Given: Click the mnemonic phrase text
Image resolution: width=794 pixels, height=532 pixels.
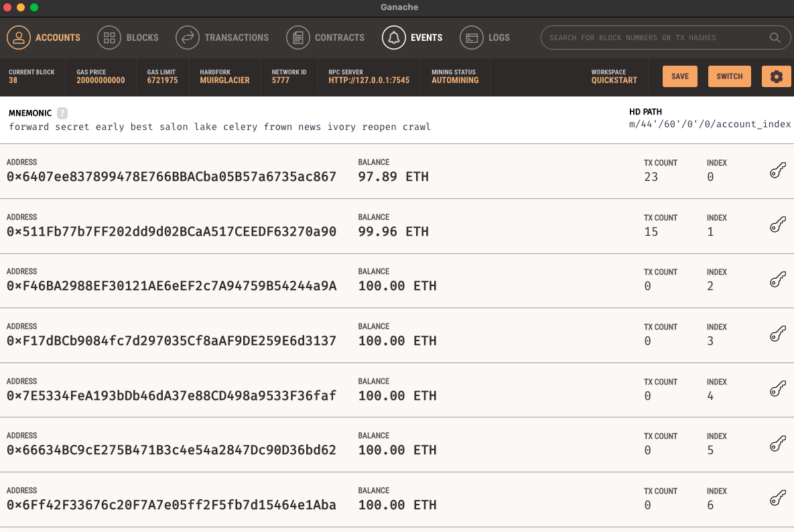Looking at the screenshot, I should [220, 127].
